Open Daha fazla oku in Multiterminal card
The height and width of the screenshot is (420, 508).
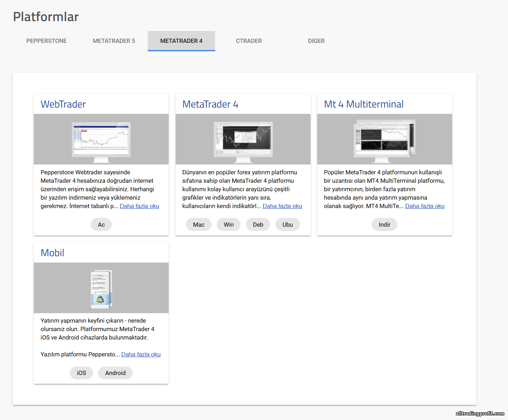[425, 206]
